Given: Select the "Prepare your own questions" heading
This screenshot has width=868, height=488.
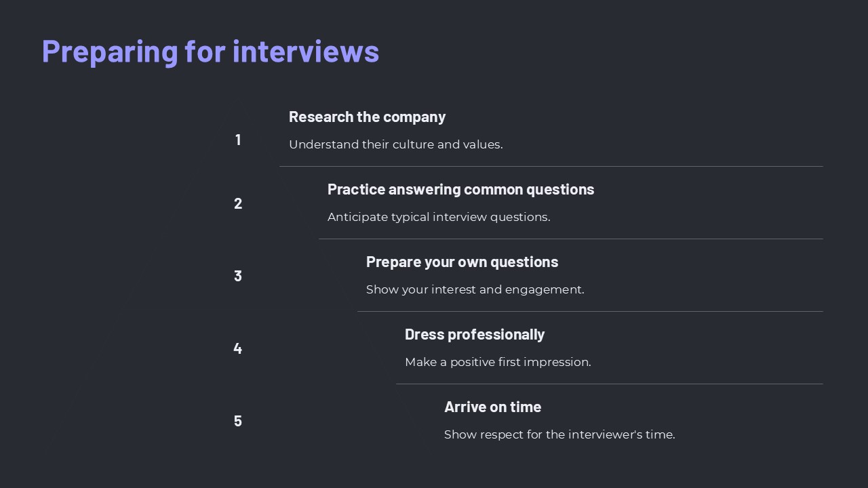Looking at the screenshot, I should [x=462, y=262].
